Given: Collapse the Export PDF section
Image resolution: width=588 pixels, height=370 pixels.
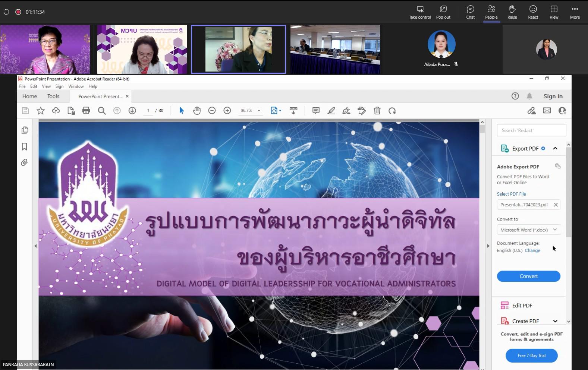Looking at the screenshot, I should tap(555, 148).
